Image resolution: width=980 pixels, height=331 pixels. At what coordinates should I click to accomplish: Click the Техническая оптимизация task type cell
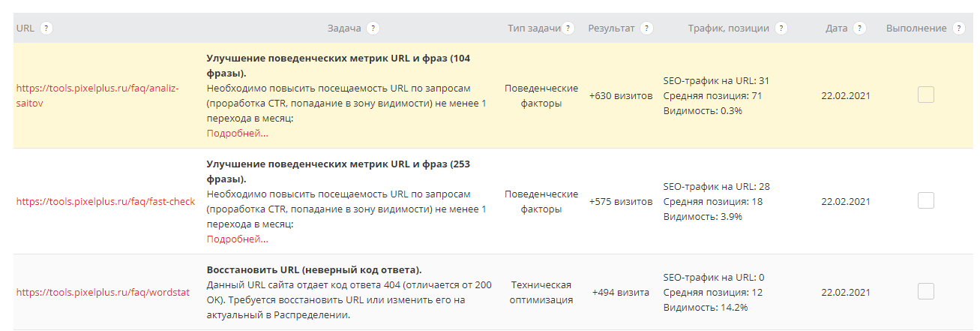(541, 292)
